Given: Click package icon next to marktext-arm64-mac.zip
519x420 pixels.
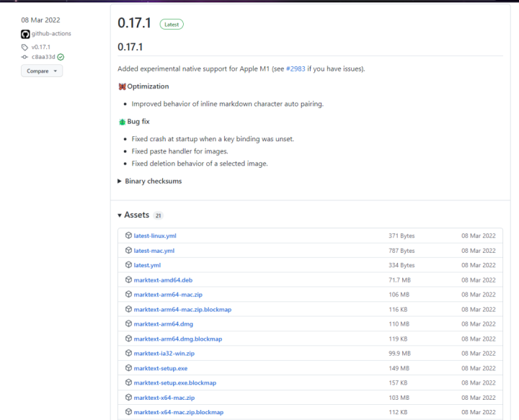Looking at the screenshot, I should 128,294.
